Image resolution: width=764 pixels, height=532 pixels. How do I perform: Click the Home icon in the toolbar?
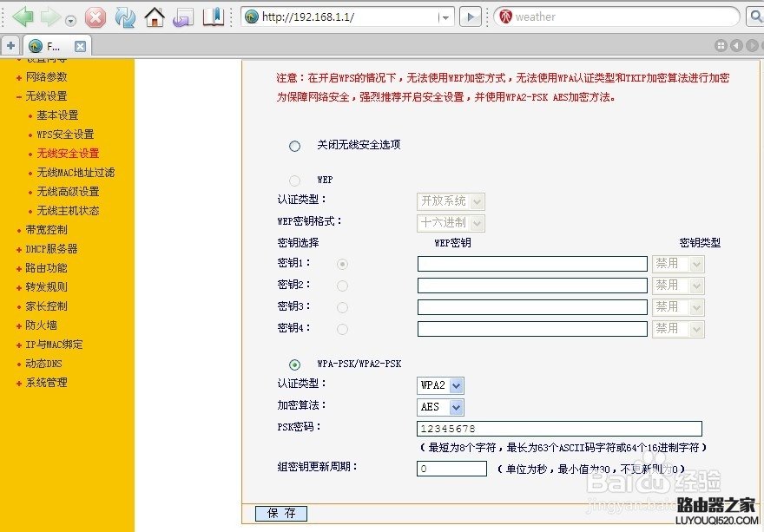pyautogui.click(x=155, y=16)
